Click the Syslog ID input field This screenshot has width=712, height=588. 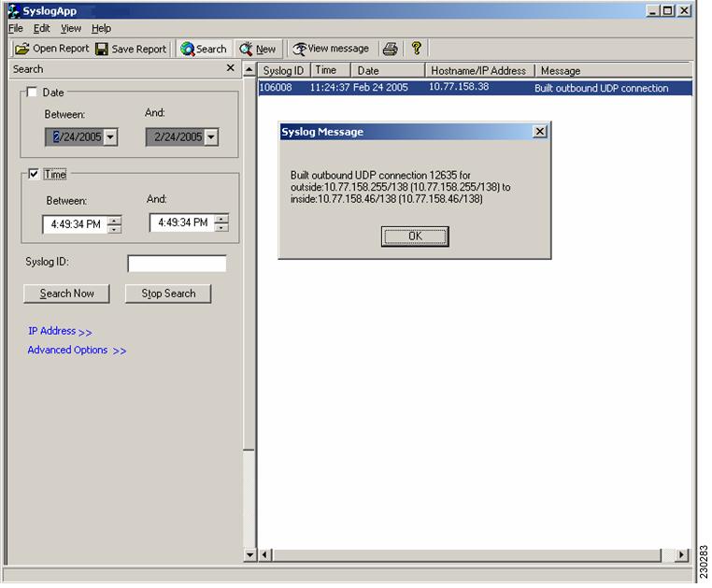[x=177, y=264]
